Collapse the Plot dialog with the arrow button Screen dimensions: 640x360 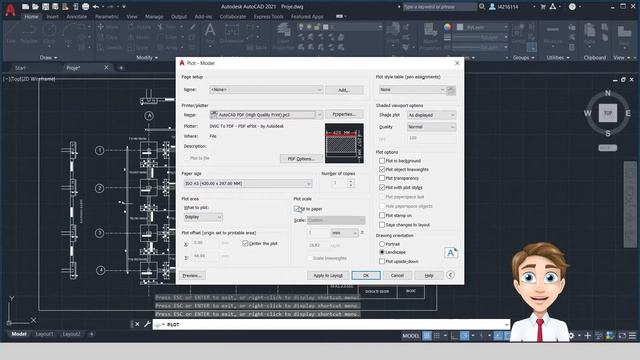[450, 275]
